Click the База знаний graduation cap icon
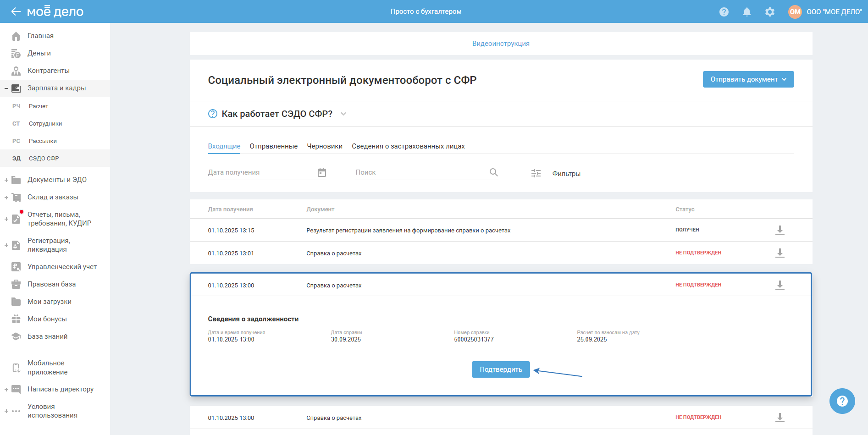This screenshot has width=868, height=435. click(16, 336)
